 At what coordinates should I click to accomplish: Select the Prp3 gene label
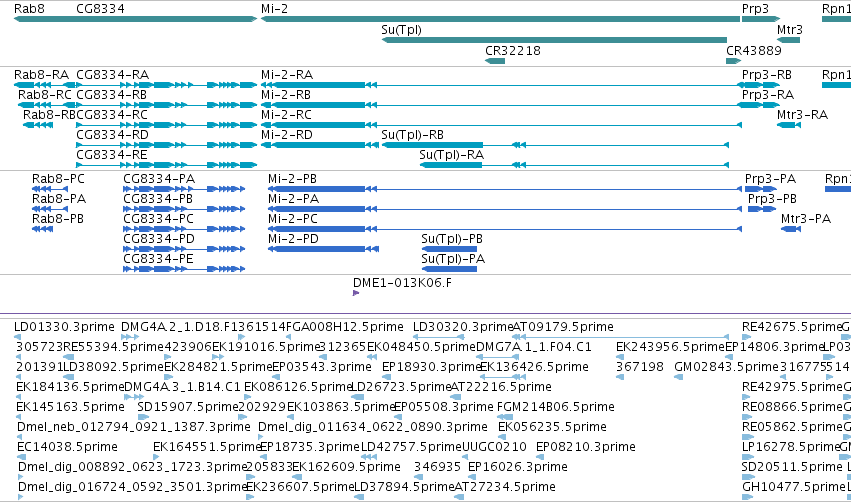tap(755, 9)
